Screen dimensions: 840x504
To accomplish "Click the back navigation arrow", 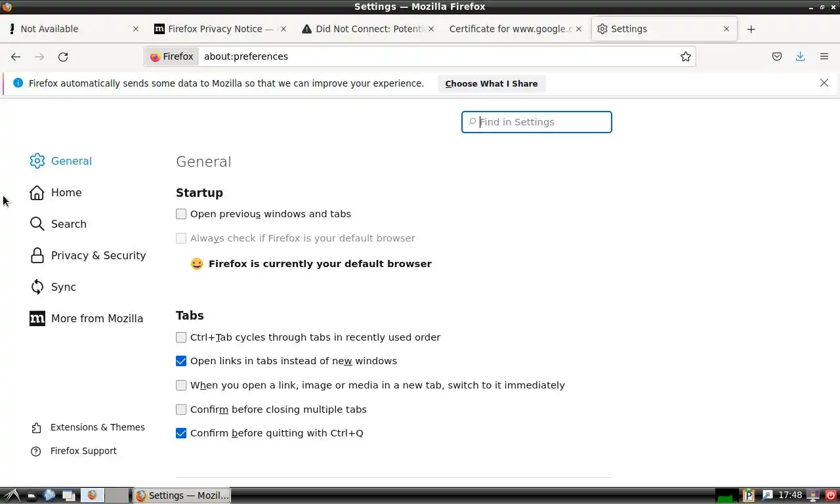I will coord(16,56).
